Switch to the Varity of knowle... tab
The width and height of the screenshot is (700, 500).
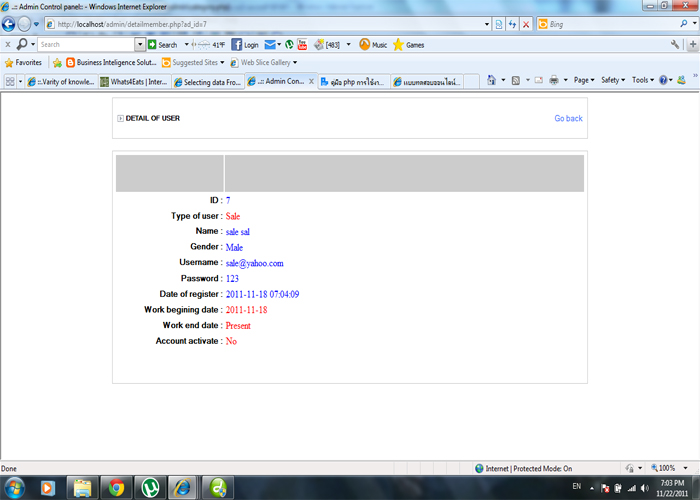point(61,82)
